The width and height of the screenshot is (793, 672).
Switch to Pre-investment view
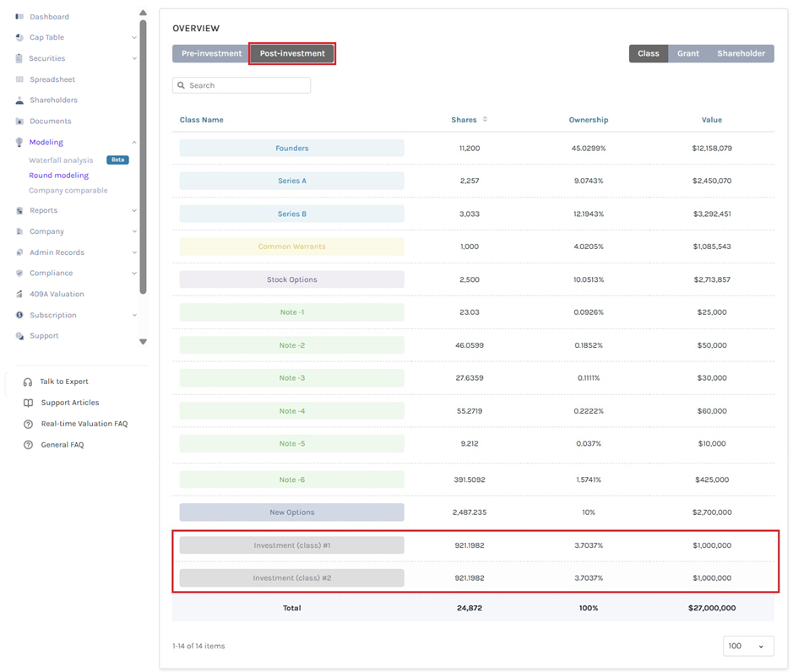pos(211,53)
